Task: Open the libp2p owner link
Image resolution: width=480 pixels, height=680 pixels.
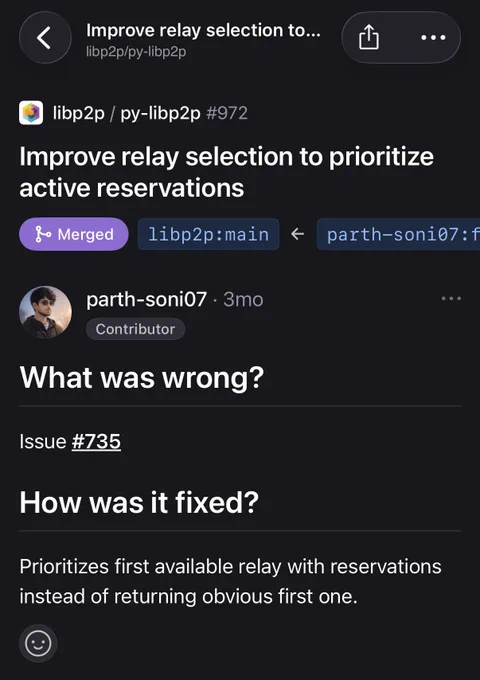Action: click(x=78, y=113)
